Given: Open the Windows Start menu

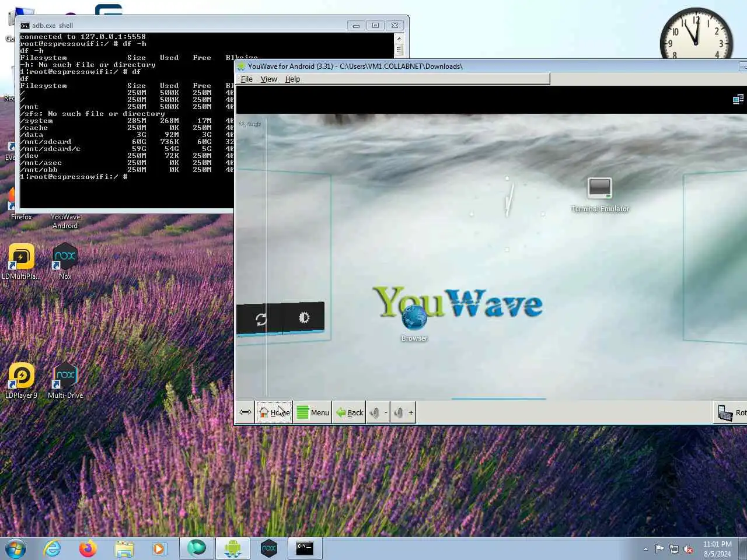Looking at the screenshot, I should coord(16,548).
